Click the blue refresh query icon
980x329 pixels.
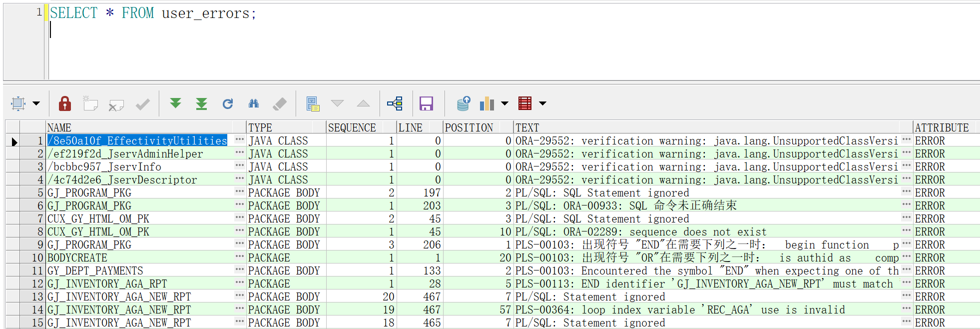228,103
